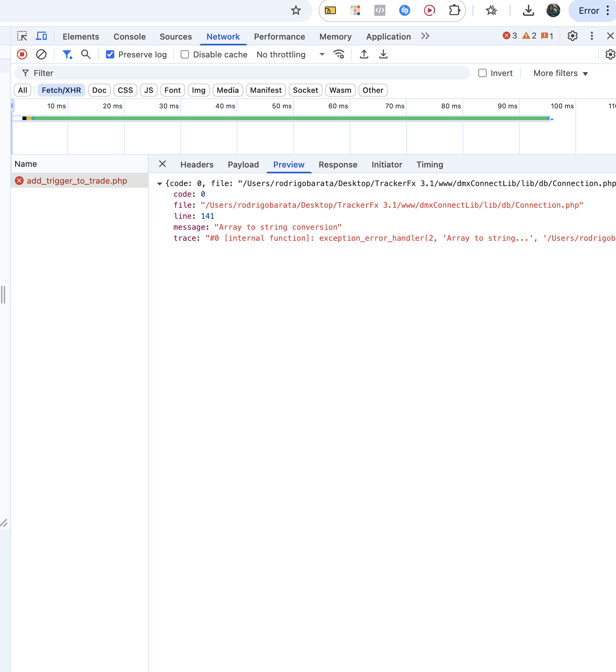This screenshot has width=616, height=672.
Task: Select add_trigger_to_trade.php request
Action: pyautogui.click(x=77, y=181)
